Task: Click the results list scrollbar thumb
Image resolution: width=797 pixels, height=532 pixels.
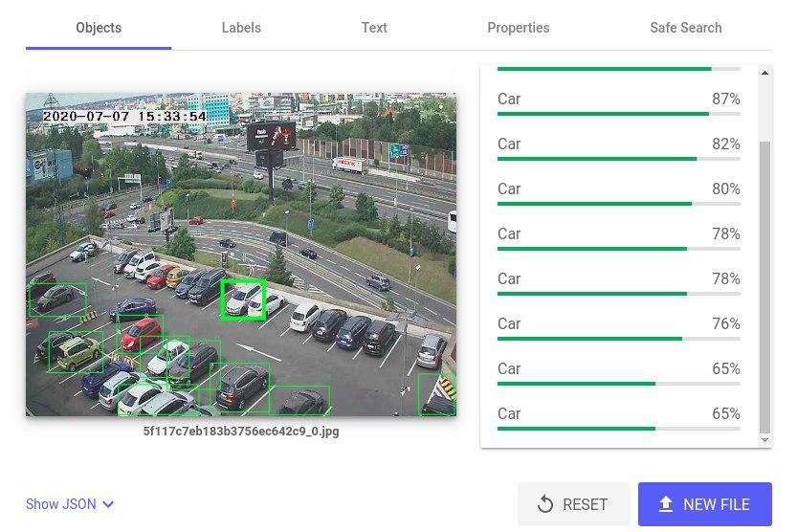Action: pos(764,287)
